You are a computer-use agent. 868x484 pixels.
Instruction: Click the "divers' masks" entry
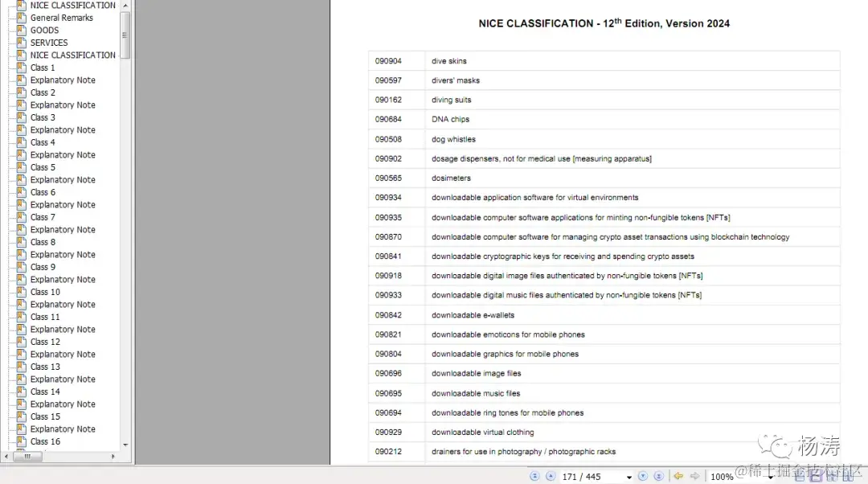456,80
